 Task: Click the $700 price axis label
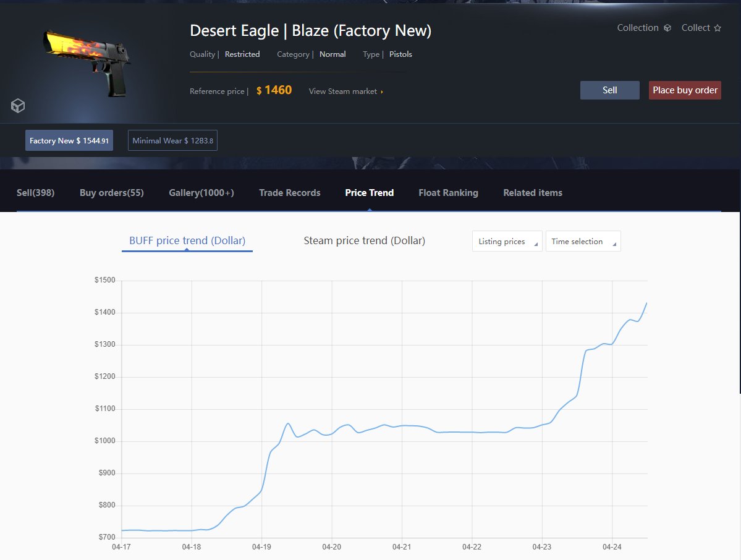tap(107, 537)
